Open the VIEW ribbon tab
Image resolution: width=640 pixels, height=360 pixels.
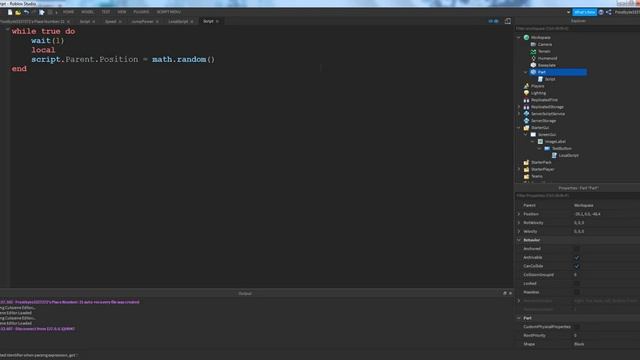(122, 12)
